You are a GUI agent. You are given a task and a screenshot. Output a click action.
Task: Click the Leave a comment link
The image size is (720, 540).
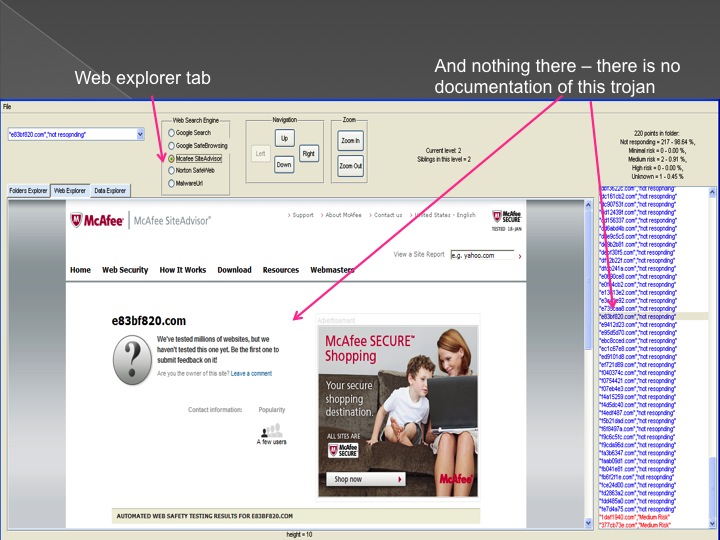(x=251, y=374)
